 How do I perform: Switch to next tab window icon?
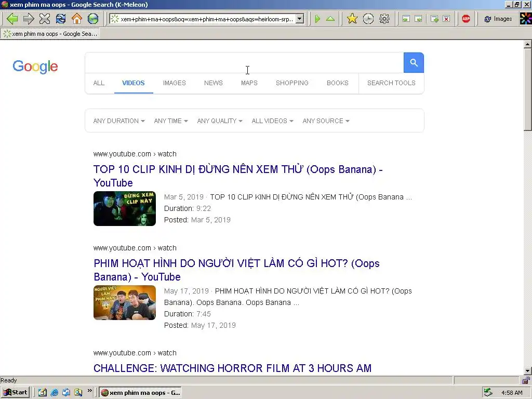click(x=418, y=19)
